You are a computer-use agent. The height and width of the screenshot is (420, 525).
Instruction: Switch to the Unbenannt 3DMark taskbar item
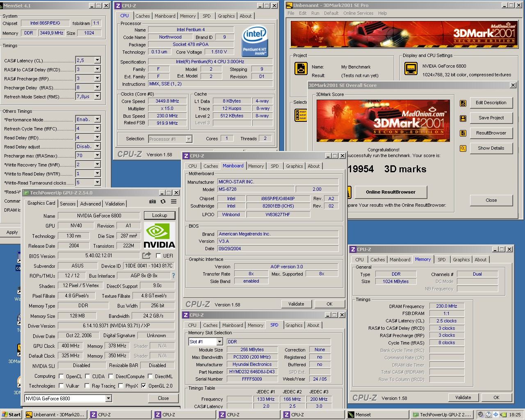tap(55, 415)
